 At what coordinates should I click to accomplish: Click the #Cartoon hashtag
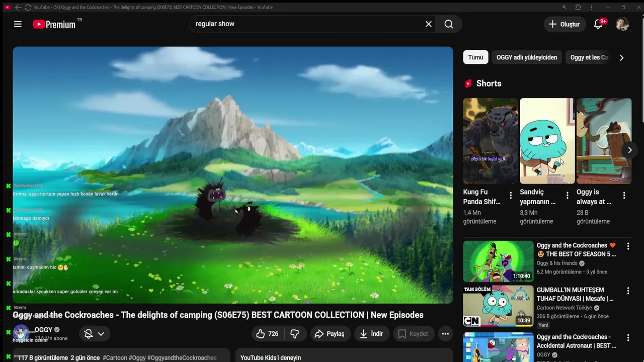click(115, 358)
